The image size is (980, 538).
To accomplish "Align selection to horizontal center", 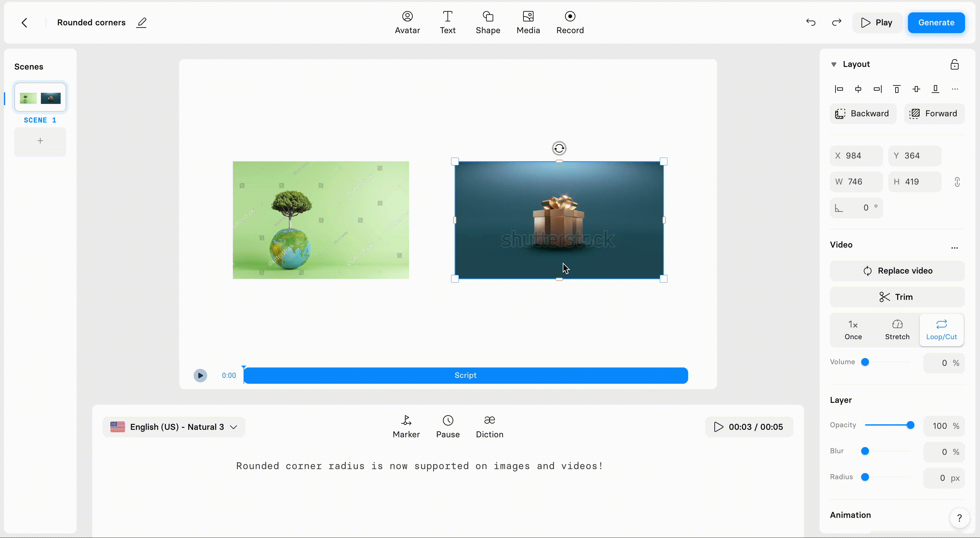I will pos(858,89).
